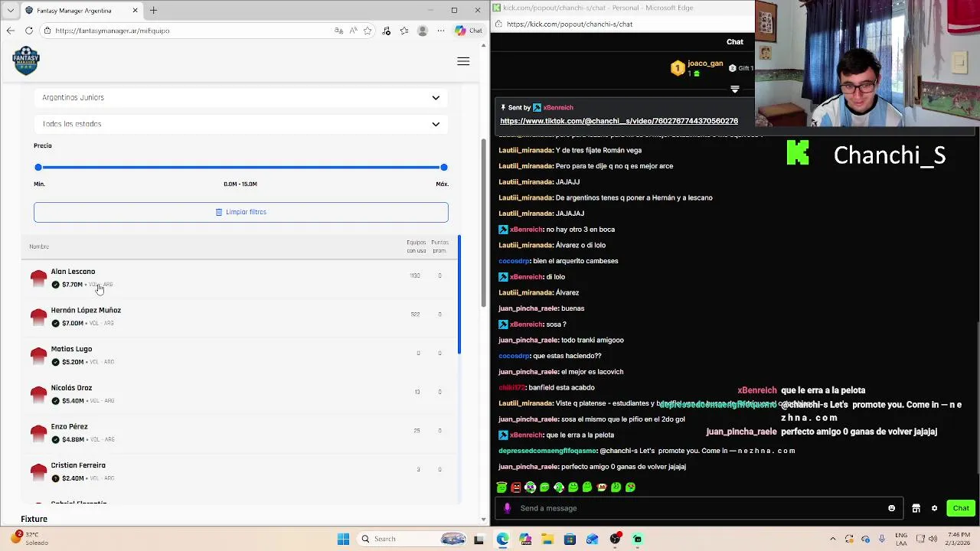Open the emoji picker in chat input
The image size is (980, 551).
tap(891, 508)
